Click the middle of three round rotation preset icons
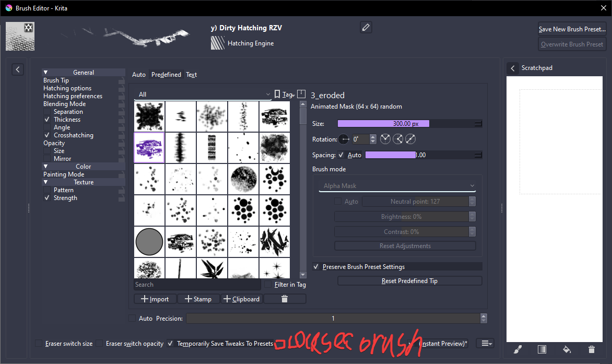612x364 pixels. tap(398, 139)
